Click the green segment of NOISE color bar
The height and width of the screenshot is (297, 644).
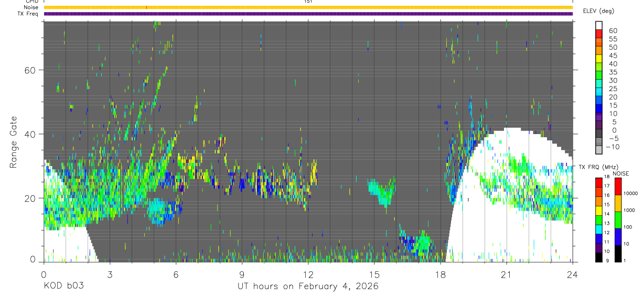(618, 220)
